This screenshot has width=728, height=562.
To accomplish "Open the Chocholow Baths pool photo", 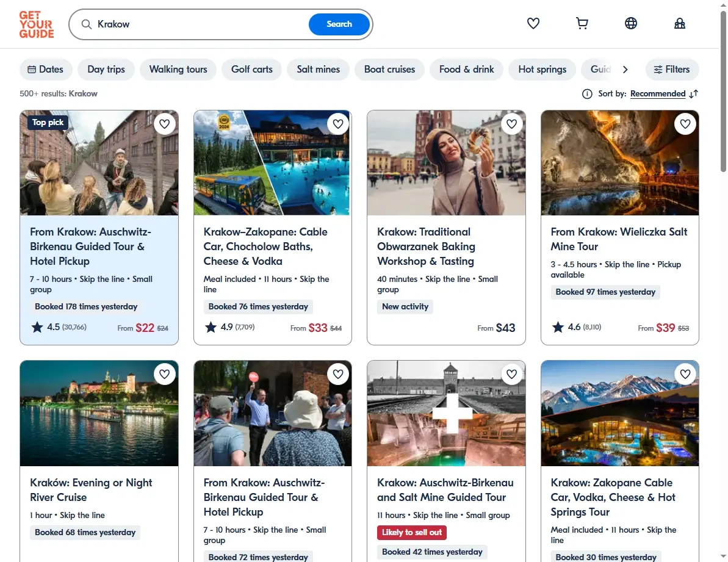I will coord(273,163).
